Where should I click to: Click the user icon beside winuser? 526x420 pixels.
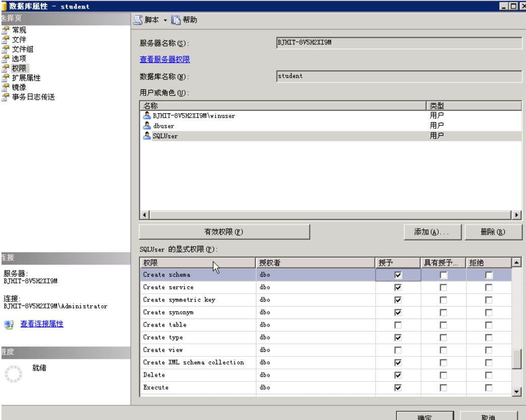click(146, 116)
